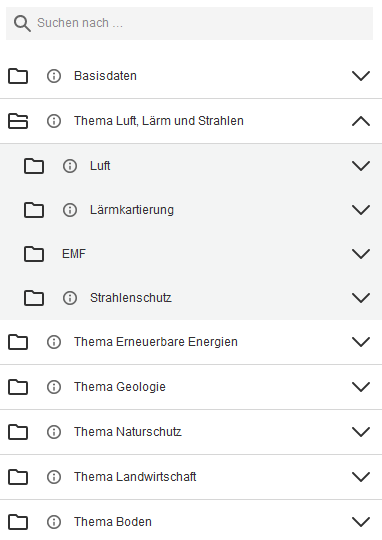Click the EMF folder icon
382x540 pixels.
34,254
